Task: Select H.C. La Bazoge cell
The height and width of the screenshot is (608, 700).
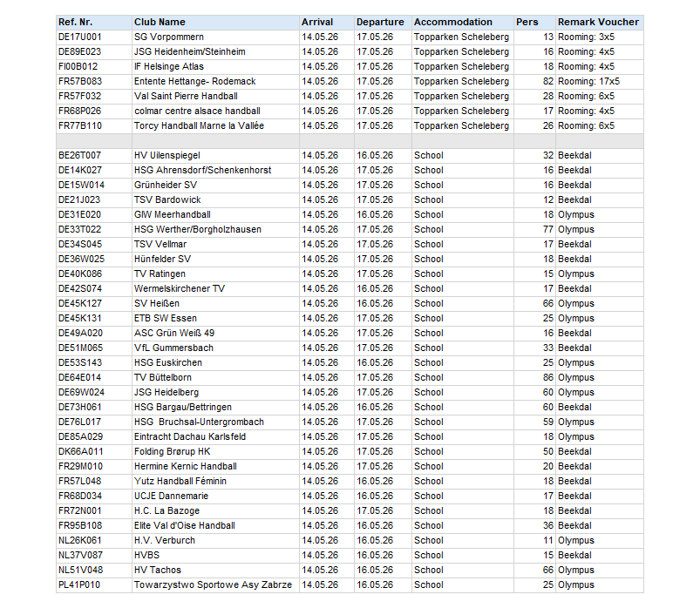Action: pos(215,510)
